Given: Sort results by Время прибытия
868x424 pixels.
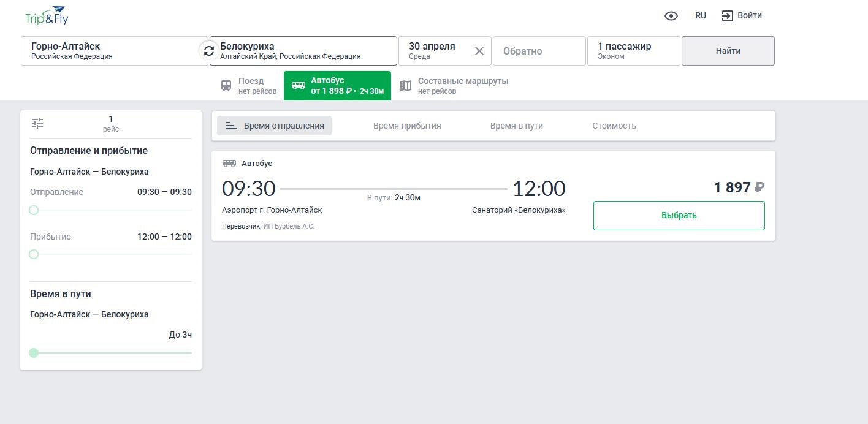Looking at the screenshot, I should (407, 126).
